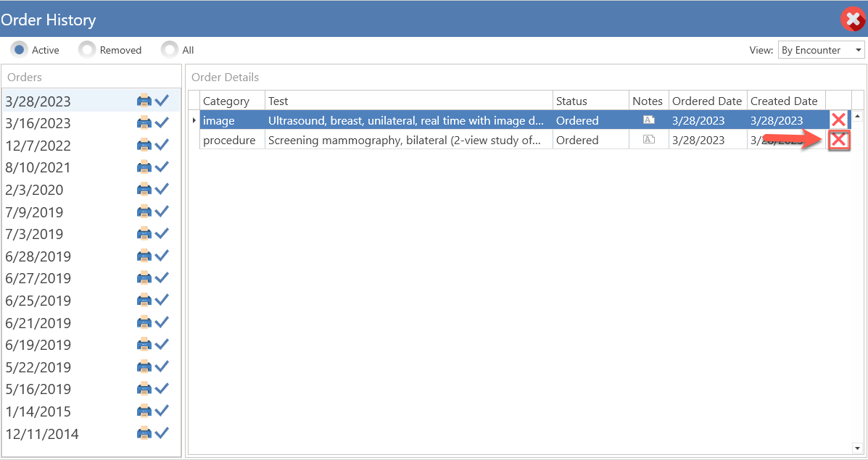Click the Screening mammography test cell

(x=409, y=140)
